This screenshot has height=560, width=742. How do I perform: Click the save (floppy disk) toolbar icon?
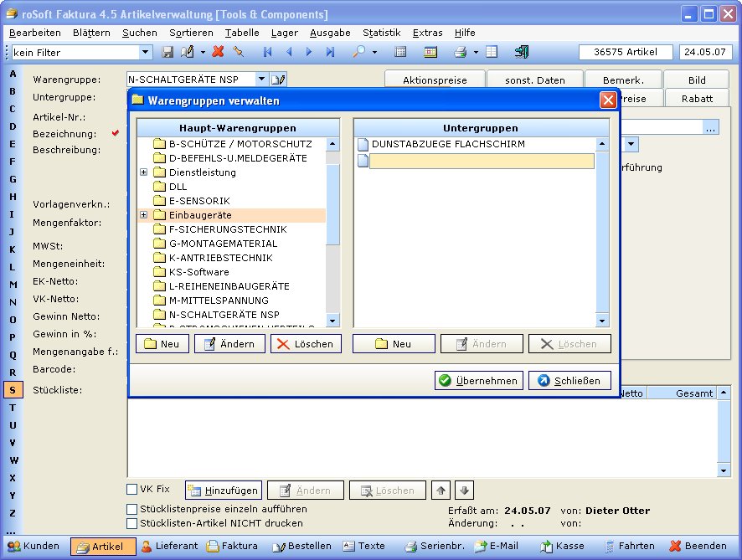coord(167,52)
